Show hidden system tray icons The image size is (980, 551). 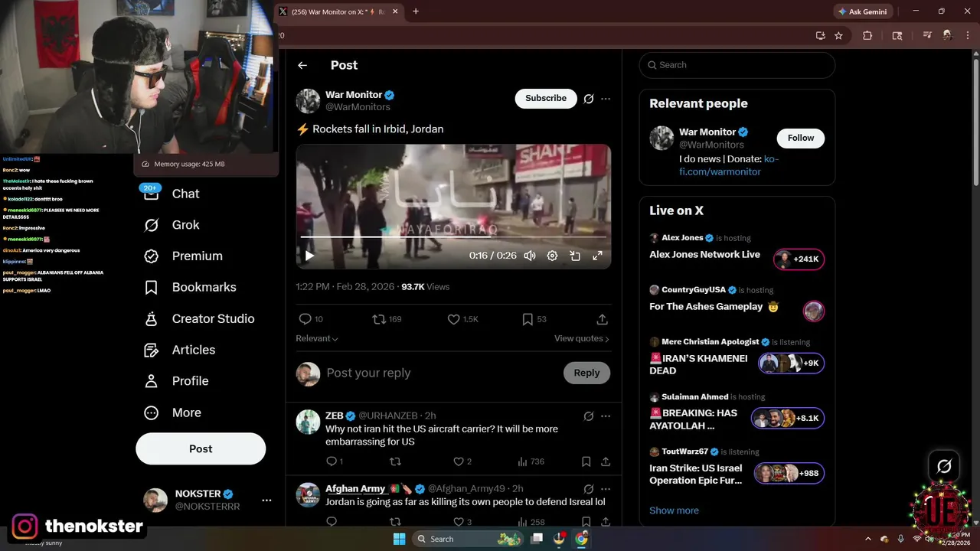867,539
